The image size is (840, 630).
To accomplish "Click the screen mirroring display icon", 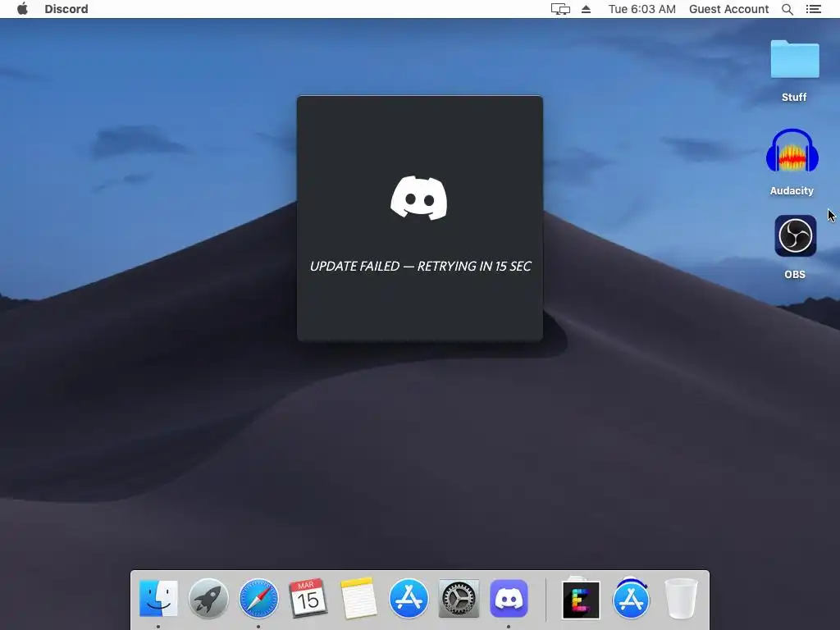I will point(560,9).
